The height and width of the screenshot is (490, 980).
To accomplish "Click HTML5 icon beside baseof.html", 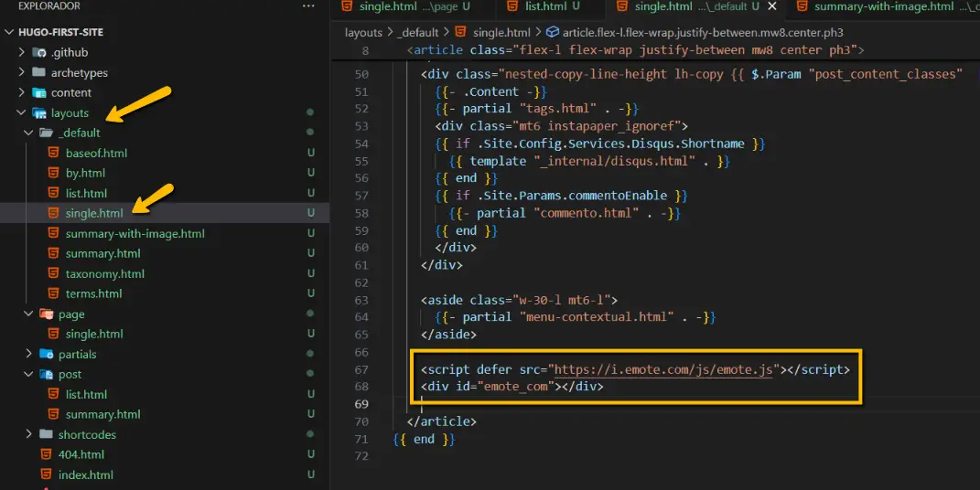I will coord(54,153).
